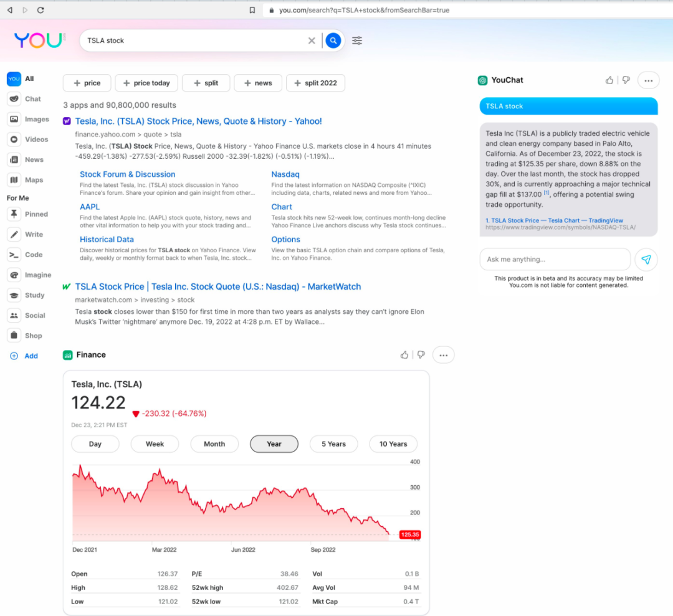The width and height of the screenshot is (673, 616).
Task: Click the 125.35 price marker on chart
Action: (x=410, y=534)
